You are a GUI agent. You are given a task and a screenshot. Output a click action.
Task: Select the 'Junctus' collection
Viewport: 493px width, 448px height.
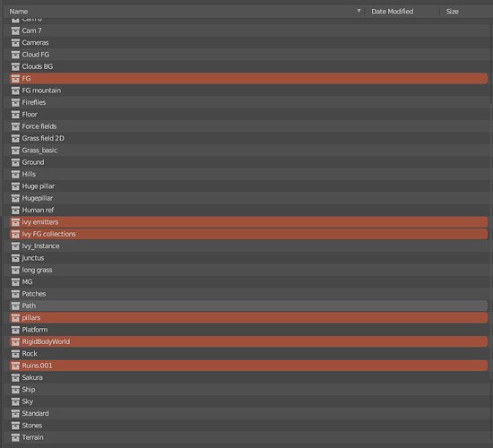coord(248,258)
